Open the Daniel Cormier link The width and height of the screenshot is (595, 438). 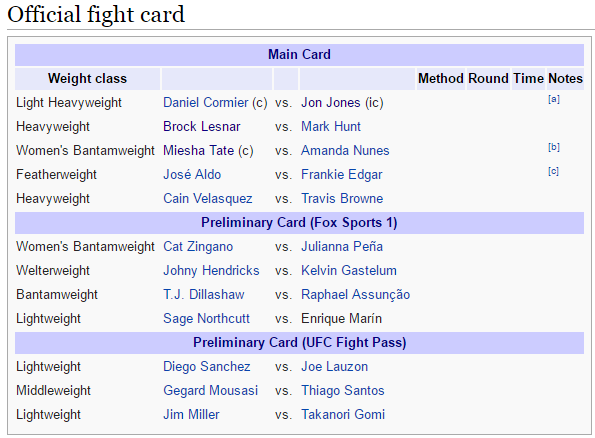tap(206, 102)
